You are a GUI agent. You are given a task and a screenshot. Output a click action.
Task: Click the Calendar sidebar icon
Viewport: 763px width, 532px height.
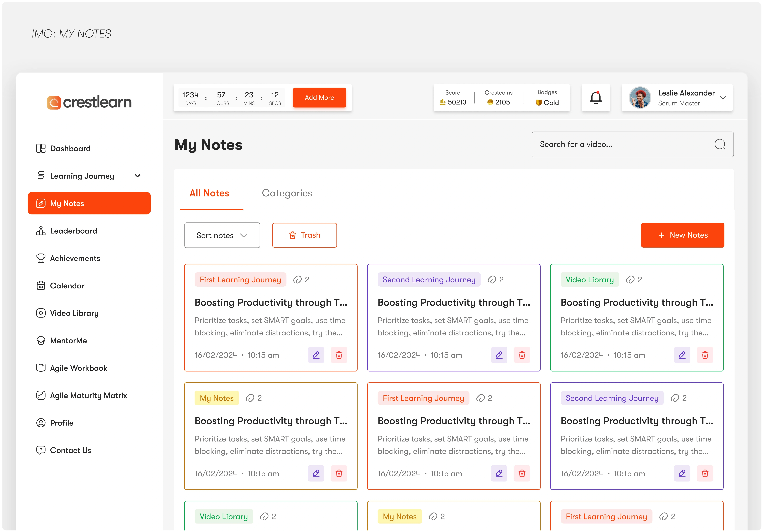coord(41,286)
